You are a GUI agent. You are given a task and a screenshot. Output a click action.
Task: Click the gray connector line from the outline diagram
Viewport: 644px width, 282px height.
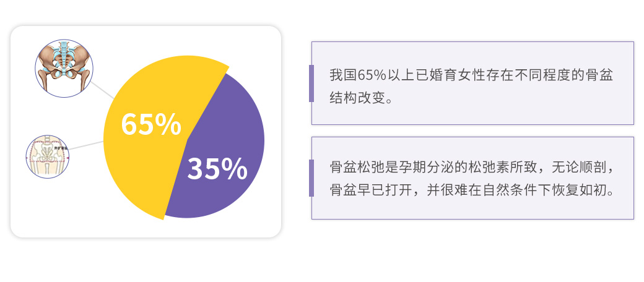pyautogui.click(x=87, y=145)
